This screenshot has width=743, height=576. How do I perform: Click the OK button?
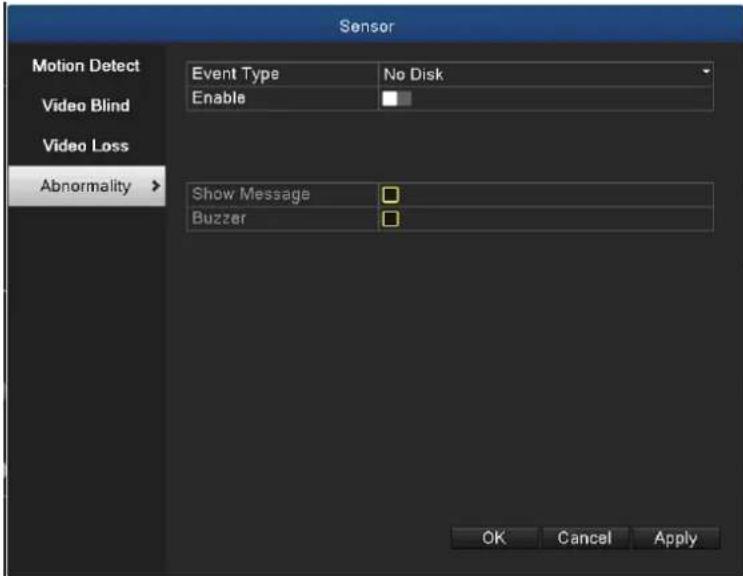click(x=494, y=538)
